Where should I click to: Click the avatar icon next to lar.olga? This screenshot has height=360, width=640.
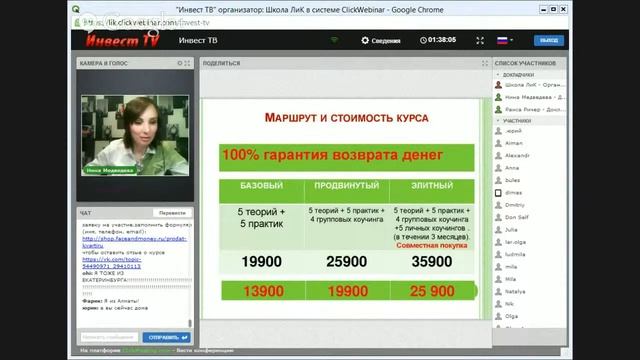click(498, 242)
